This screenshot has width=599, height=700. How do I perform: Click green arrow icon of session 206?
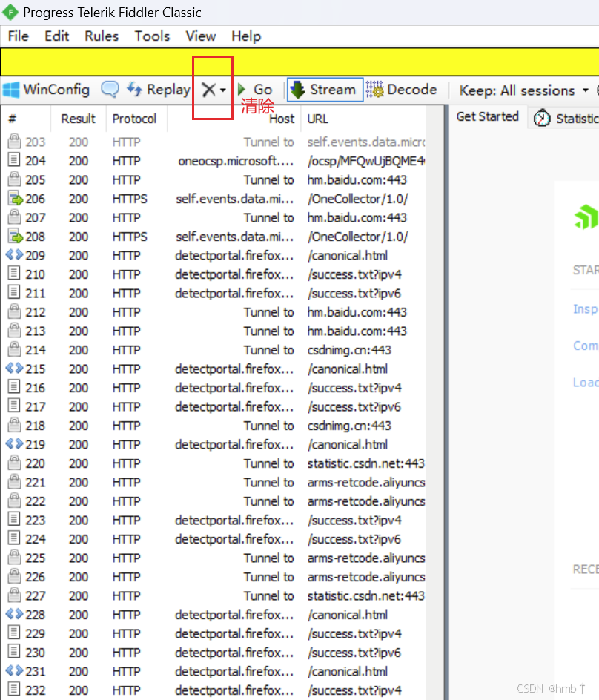tap(15, 198)
